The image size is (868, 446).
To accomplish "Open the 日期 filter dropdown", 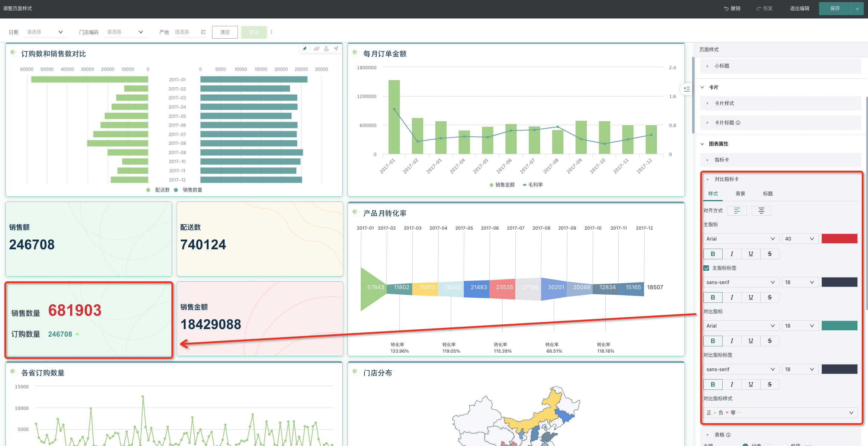I will (45, 32).
